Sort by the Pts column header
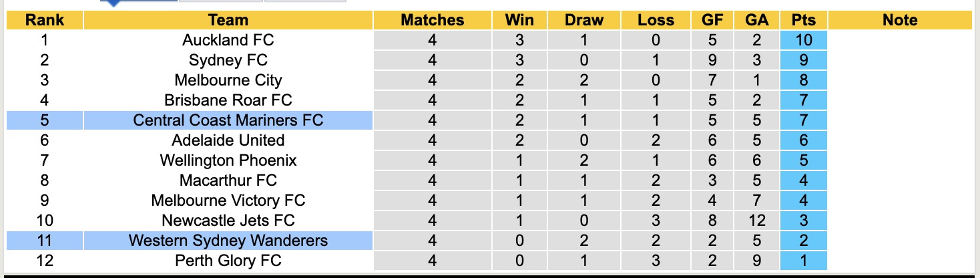The width and height of the screenshot is (980, 278). [804, 20]
